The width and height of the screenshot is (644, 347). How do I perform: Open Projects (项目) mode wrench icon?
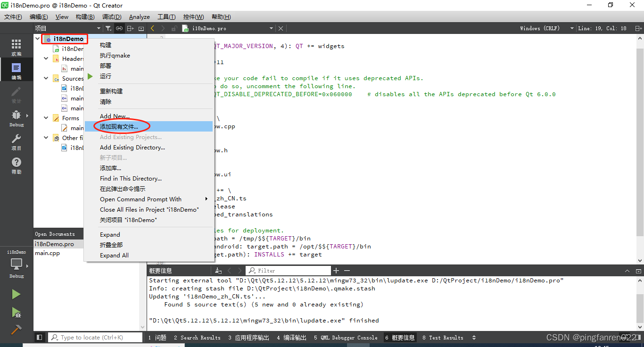tap(17, 141)
